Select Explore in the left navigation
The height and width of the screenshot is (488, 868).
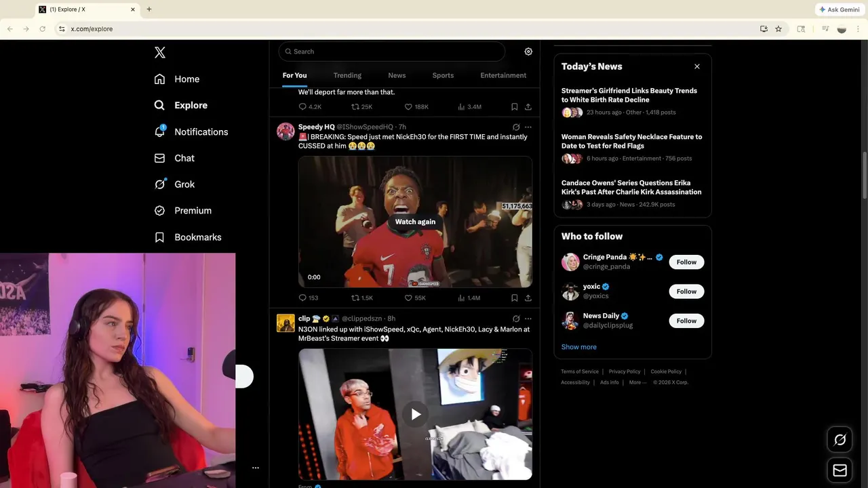pos(181,105)
